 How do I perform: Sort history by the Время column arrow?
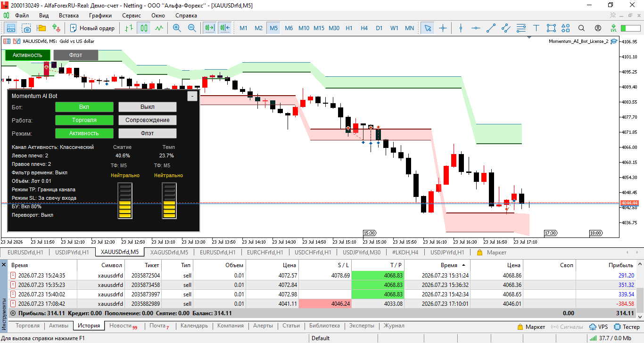(463, 265)
